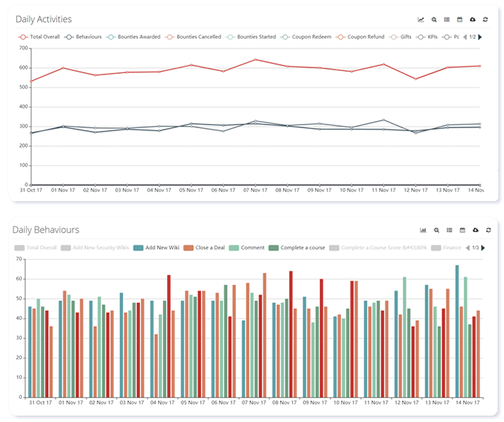
Task: Open the calendar date picker in Daily Activities
Action: click(460, 20)
